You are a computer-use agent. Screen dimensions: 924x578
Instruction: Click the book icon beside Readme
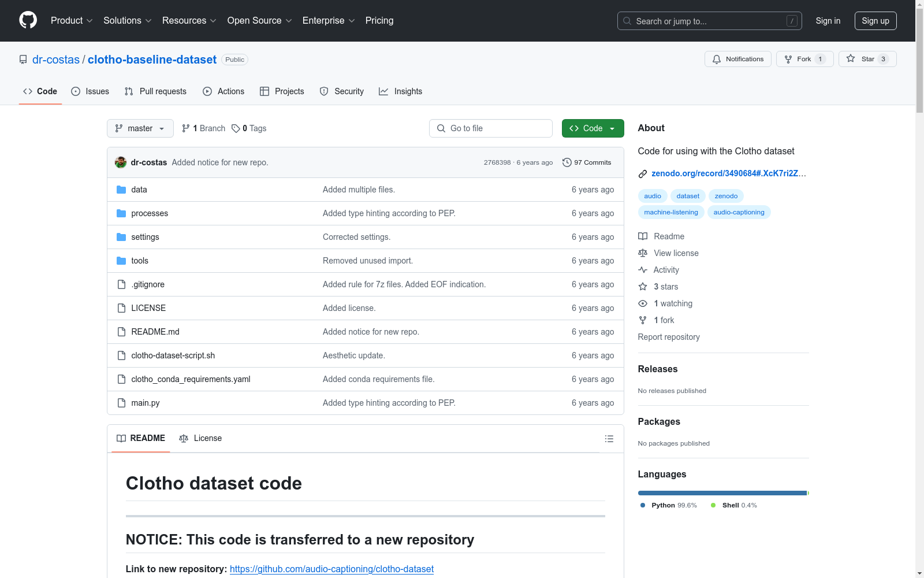pos(643,236)
